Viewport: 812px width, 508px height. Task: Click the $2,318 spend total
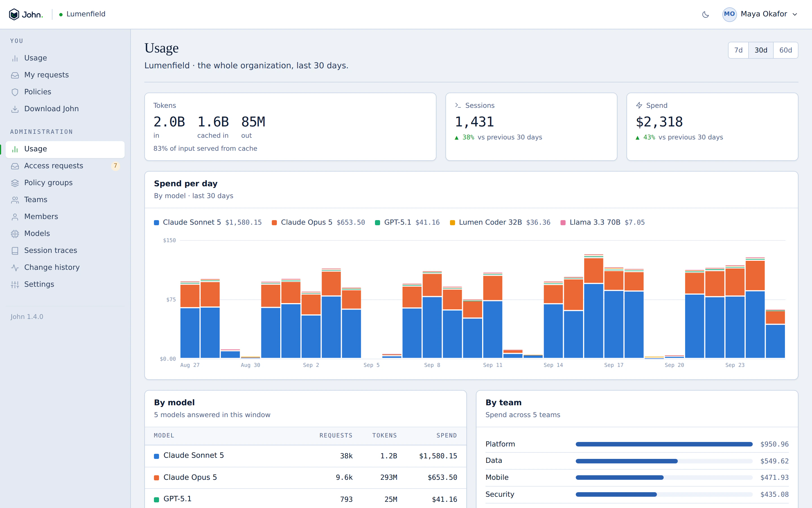pyautogui.click(x=659, y=122)
